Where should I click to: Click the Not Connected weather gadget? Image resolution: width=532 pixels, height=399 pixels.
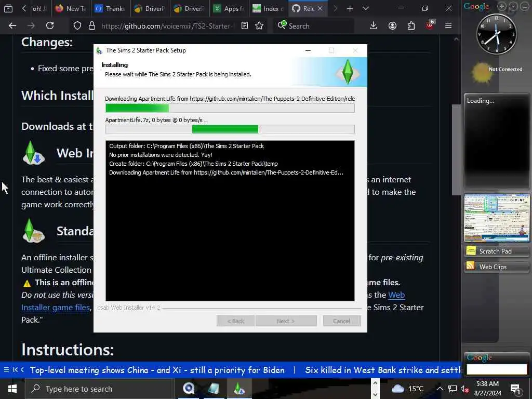pyautogui.click(x=497, y=72)
